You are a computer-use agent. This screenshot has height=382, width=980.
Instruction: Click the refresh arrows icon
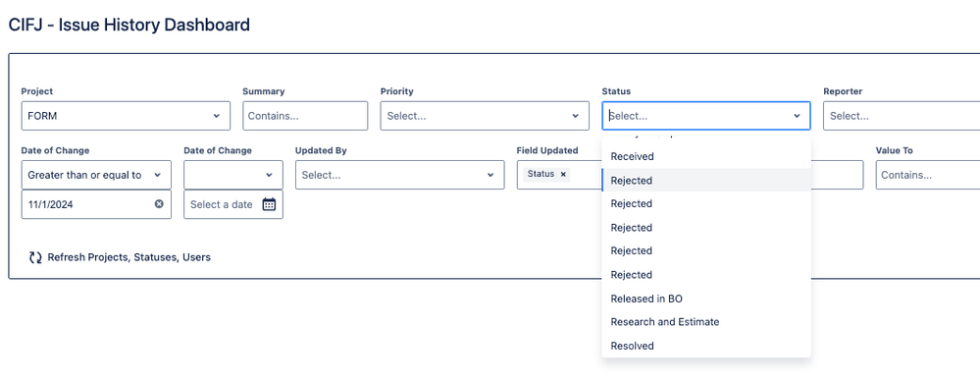click(x=35, y=257)
